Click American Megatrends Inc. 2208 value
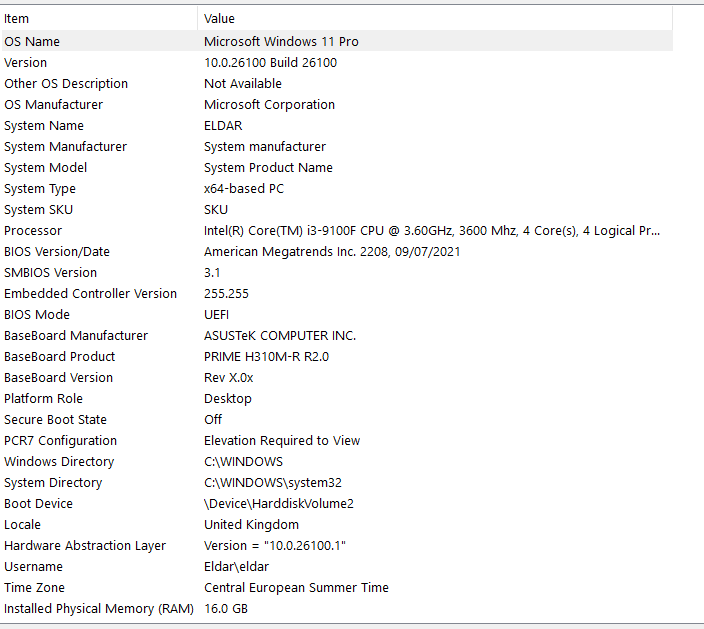Screen dimensions: 704x629 click(x=332, y=251)
